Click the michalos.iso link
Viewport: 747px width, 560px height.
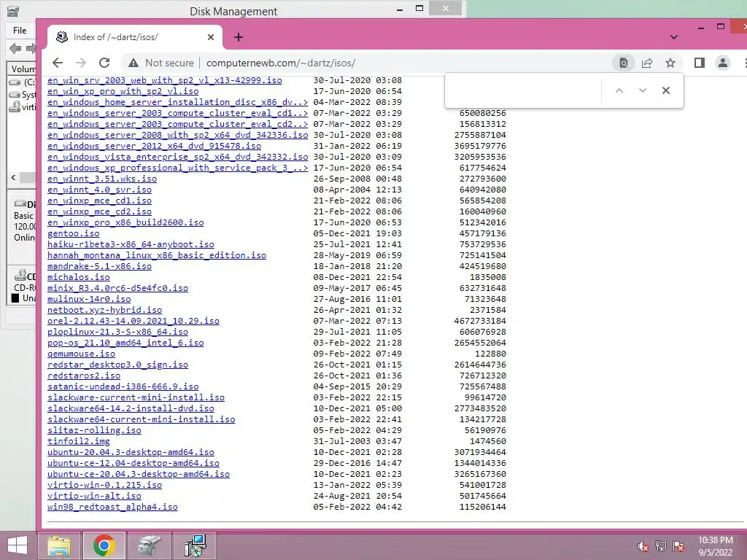(78, 277)
